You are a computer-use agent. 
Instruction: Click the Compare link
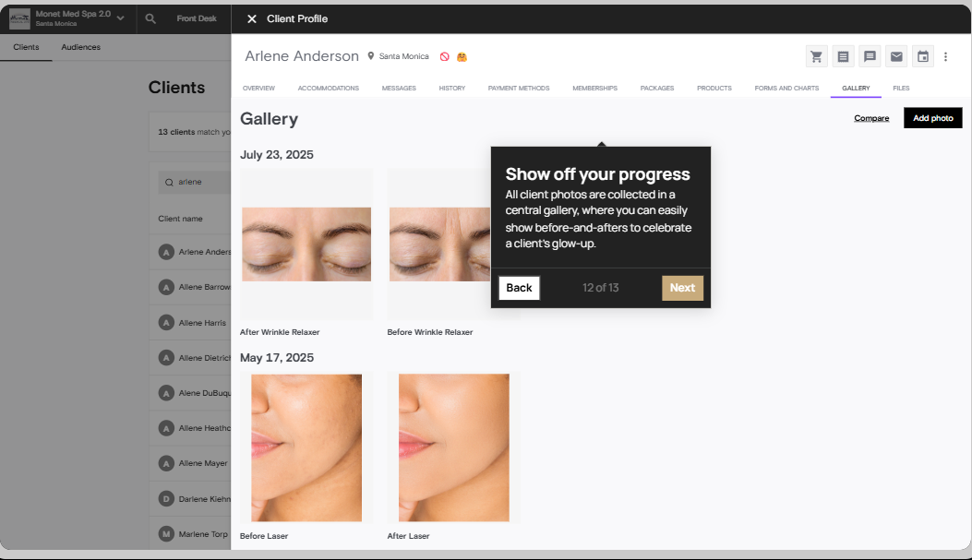pyautogui.click(x=871, y=118)
